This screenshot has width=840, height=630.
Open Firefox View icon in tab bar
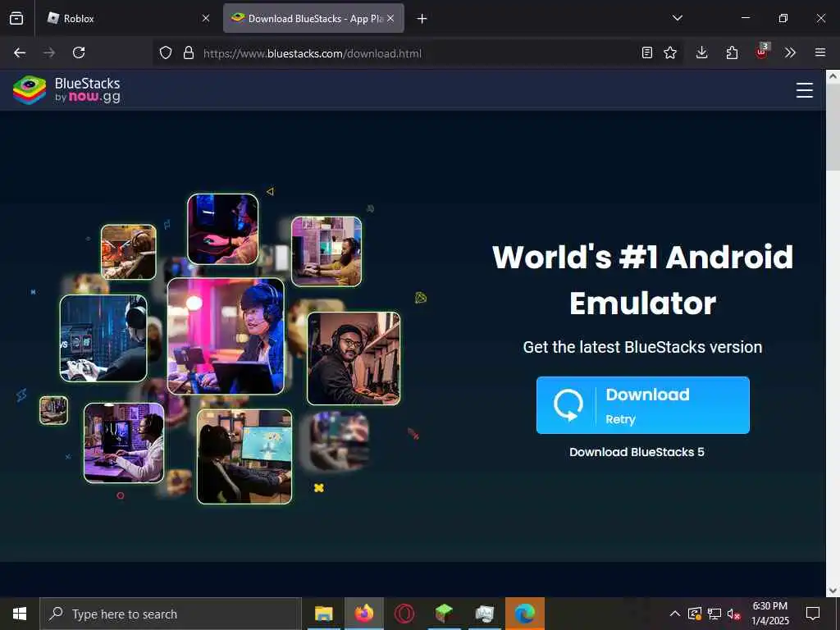tap(16, 18)
